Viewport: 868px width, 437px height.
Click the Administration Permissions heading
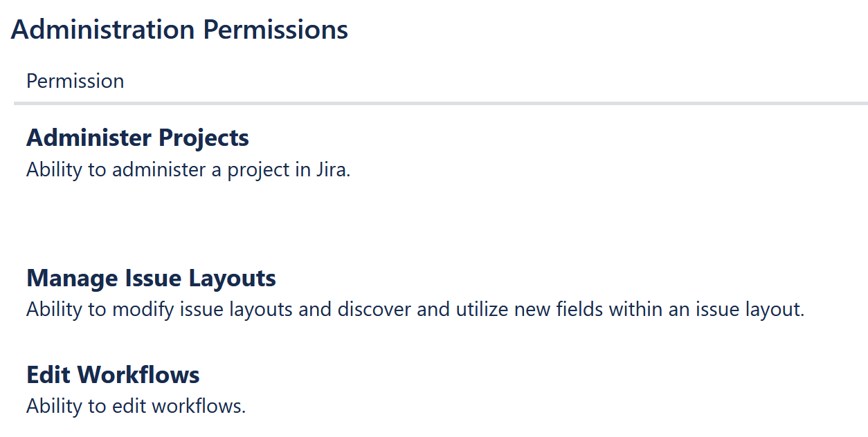(179, 30)
